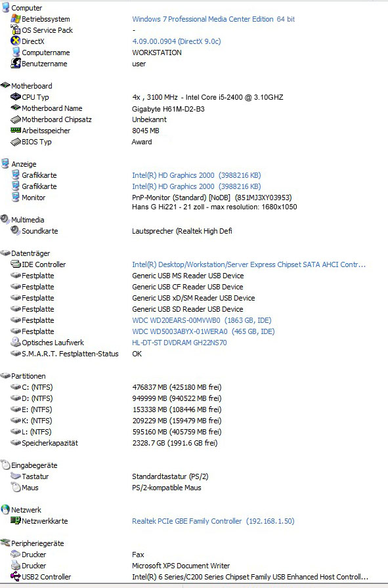This screenshot has width=388, height=588.
Task: Click Generic USB xD/SM Reader entry
Action: click(x=193, y=298)
